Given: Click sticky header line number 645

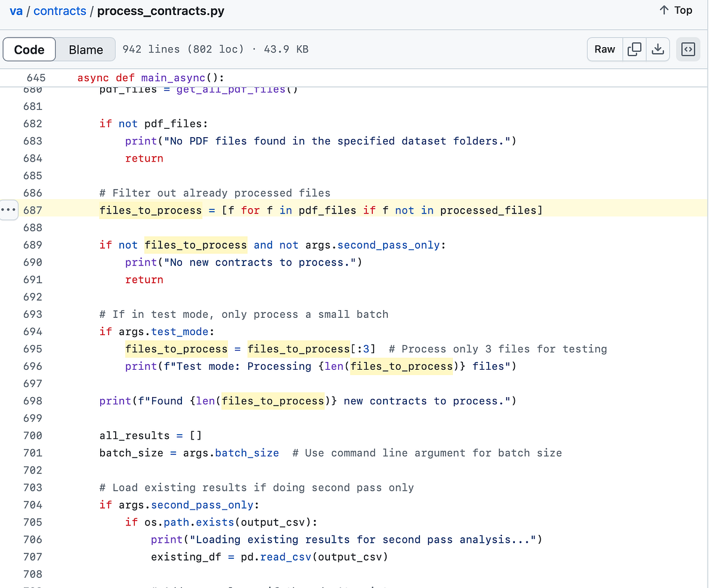Looking at the screenshot, I should click(36, 78).
